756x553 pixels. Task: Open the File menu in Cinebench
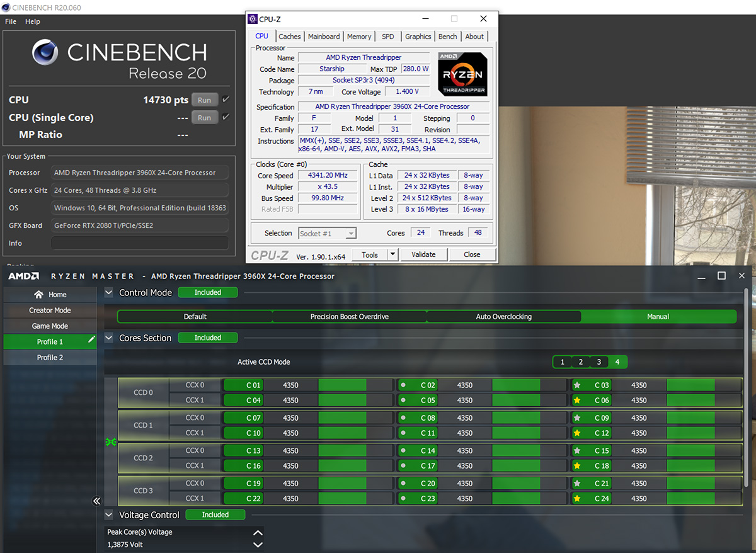click(11, 21)
